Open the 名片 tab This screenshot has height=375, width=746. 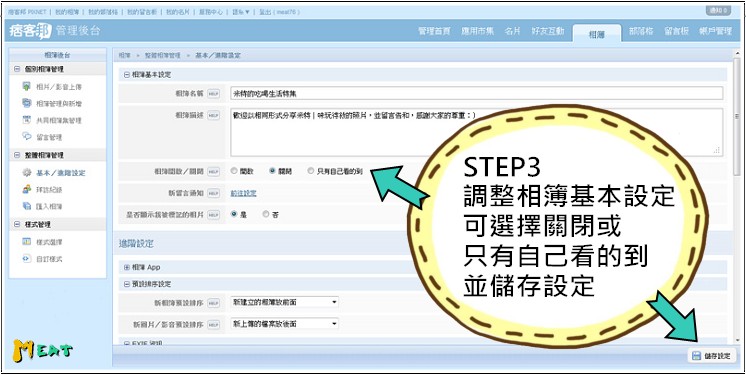pos(512,31)
